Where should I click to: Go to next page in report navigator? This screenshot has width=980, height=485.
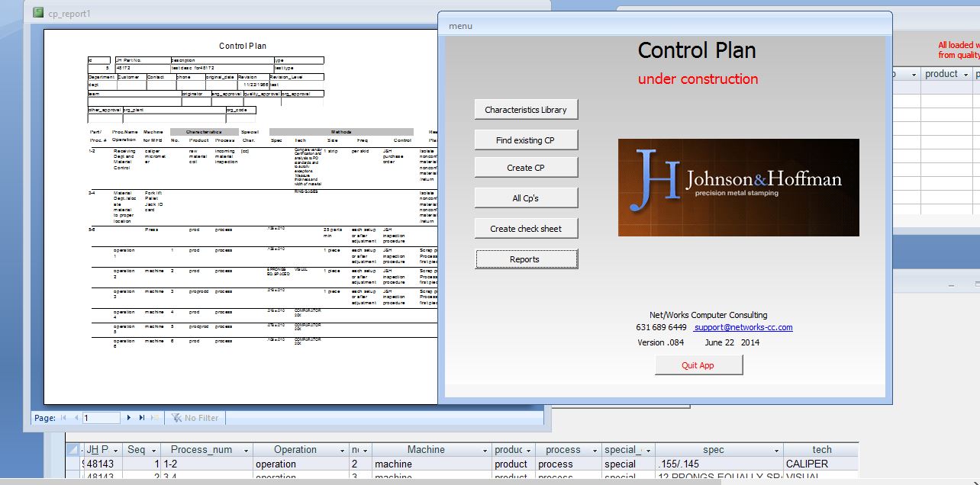click(x=129, y=418)
